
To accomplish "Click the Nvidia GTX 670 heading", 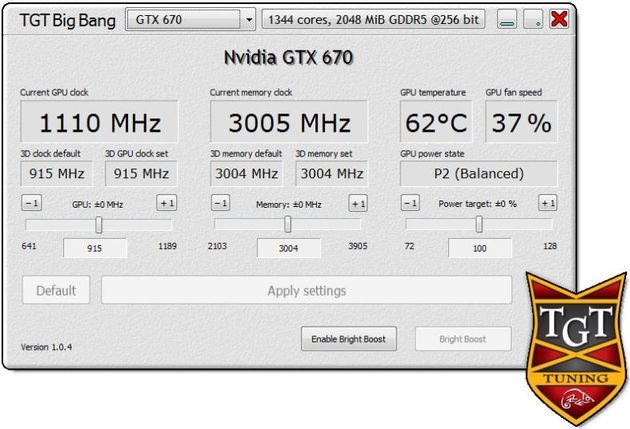I will click(x=288, y=57).
